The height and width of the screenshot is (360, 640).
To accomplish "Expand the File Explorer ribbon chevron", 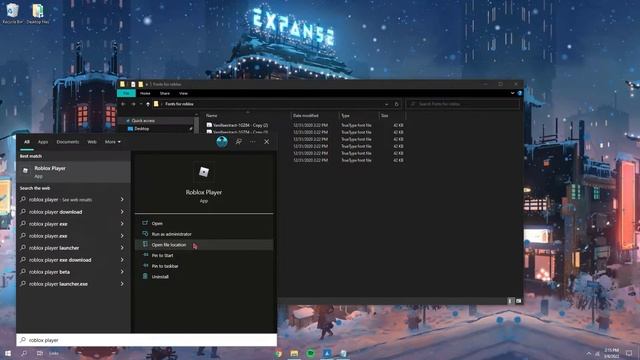I will click(512, 93).
